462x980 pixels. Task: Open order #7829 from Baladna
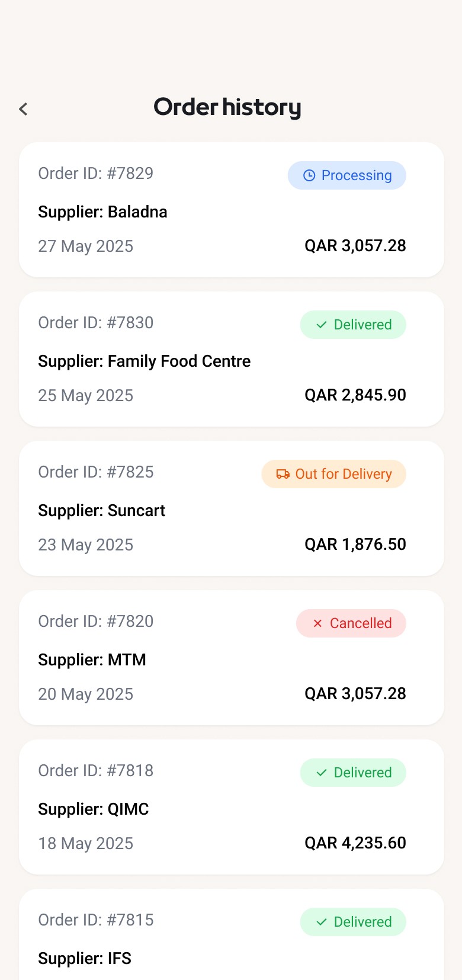click(232, 210)
